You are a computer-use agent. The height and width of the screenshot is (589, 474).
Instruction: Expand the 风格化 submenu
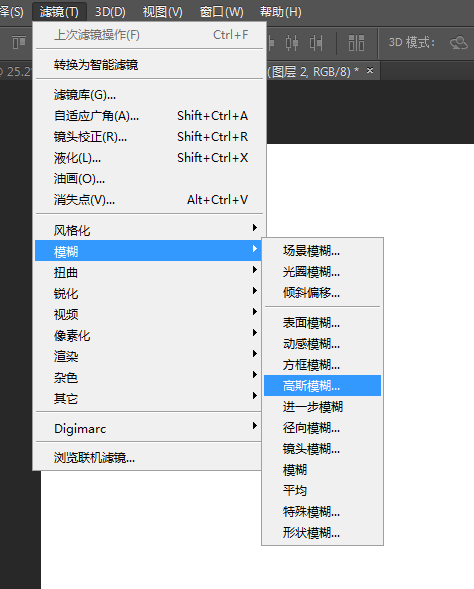pyautogui.click(x=149, y=230)
